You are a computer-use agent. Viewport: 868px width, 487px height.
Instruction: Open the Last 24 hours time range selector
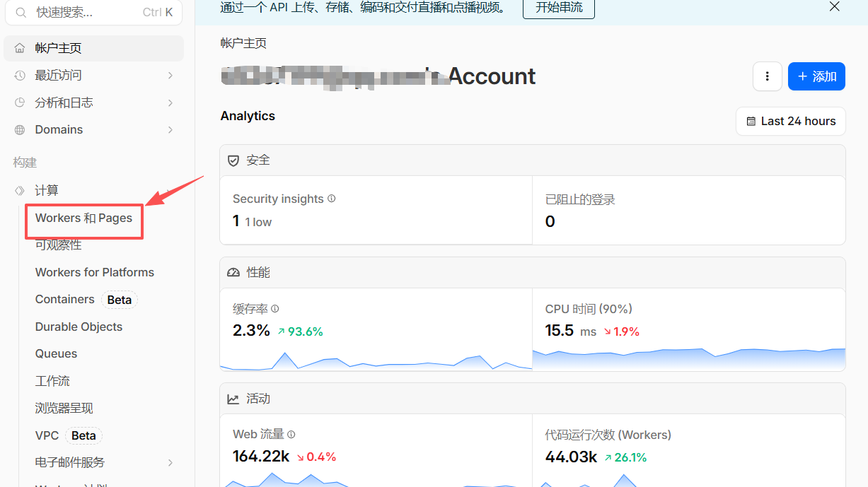(x=790, y=121)
